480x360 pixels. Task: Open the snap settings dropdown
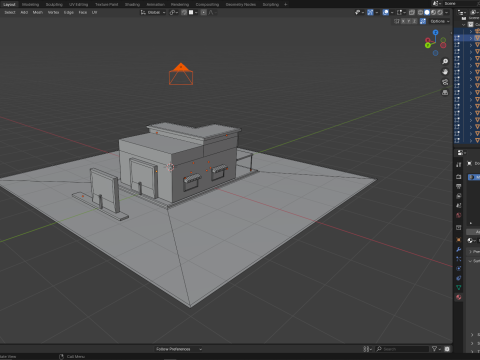(x=193, y=12)
